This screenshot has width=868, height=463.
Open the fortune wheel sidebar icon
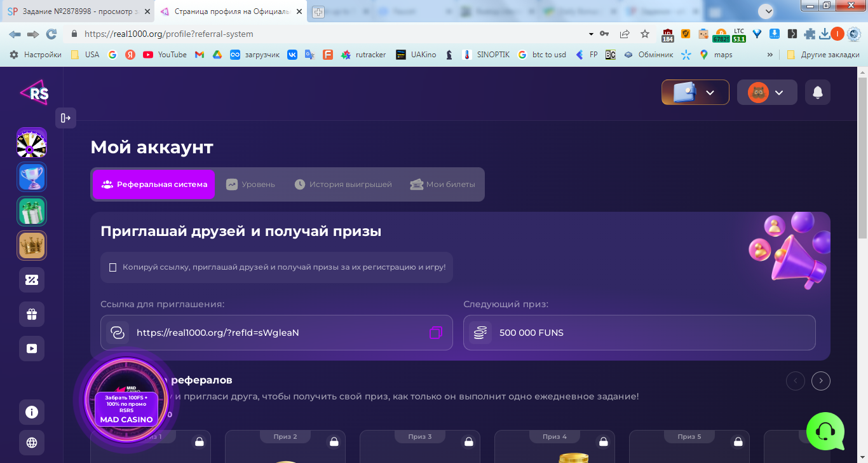click(32, 142)
